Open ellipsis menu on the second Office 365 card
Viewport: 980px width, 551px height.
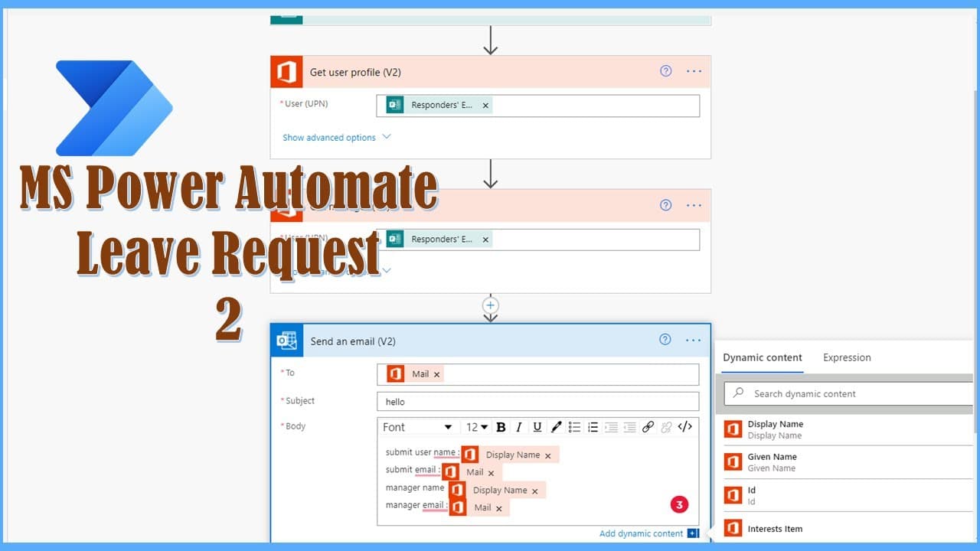click(694, 205)
